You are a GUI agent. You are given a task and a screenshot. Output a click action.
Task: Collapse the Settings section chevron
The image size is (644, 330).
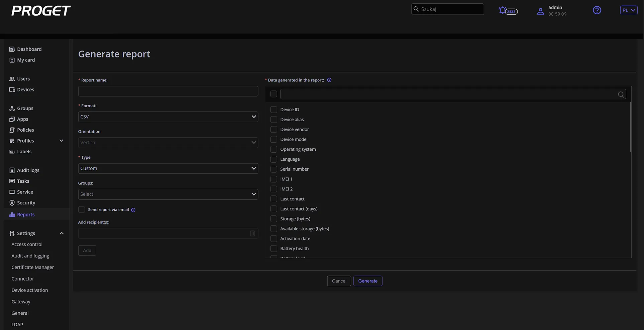62,233
